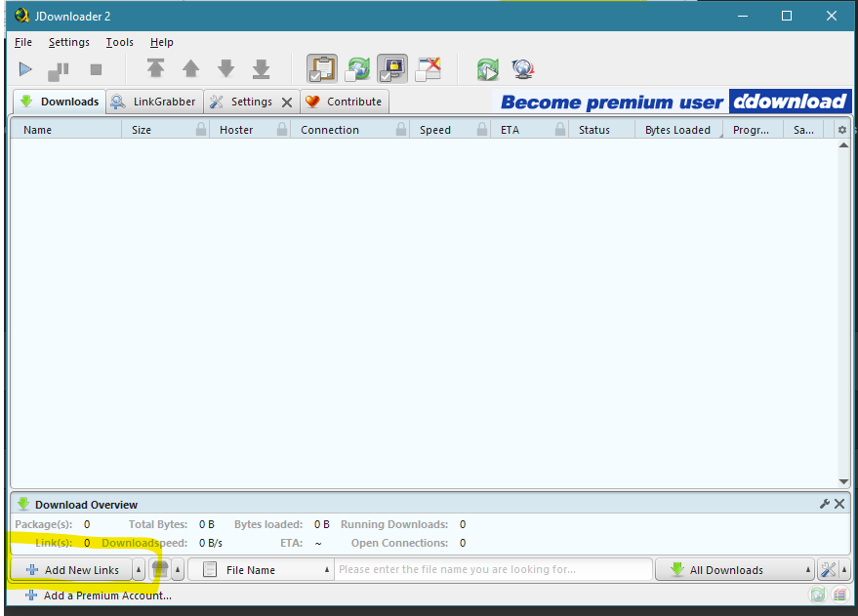Click the ddownload premium banner
Viewport: 858px width, 616px height.
pyautogui.click(x=671, y=102)
